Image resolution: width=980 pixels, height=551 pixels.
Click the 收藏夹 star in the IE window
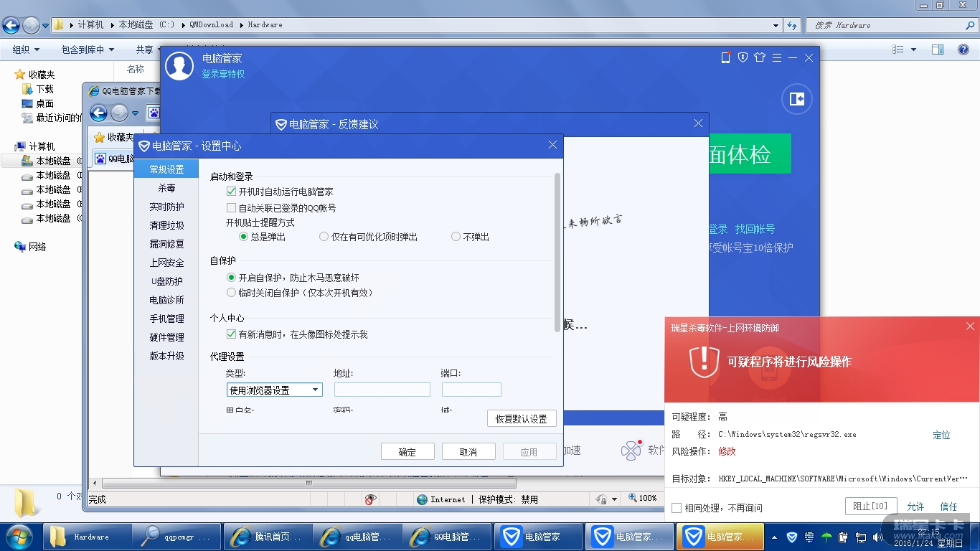[x=100, y=137]
